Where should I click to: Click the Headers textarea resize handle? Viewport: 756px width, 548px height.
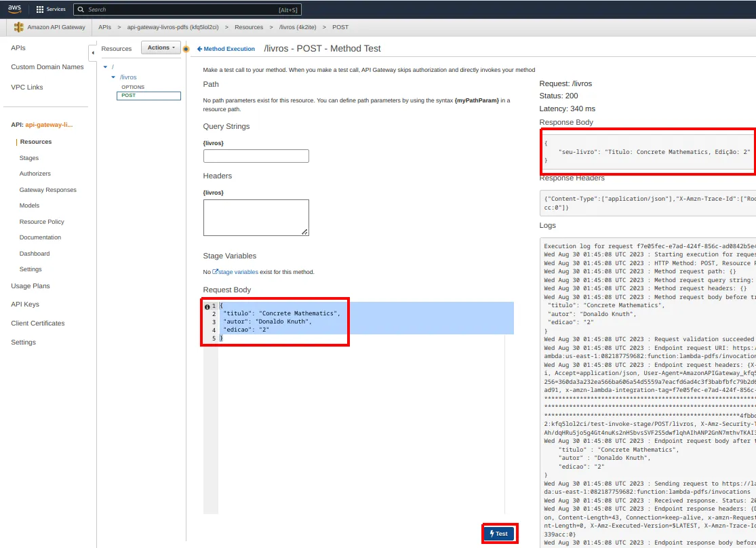click(x=304, y=232)
